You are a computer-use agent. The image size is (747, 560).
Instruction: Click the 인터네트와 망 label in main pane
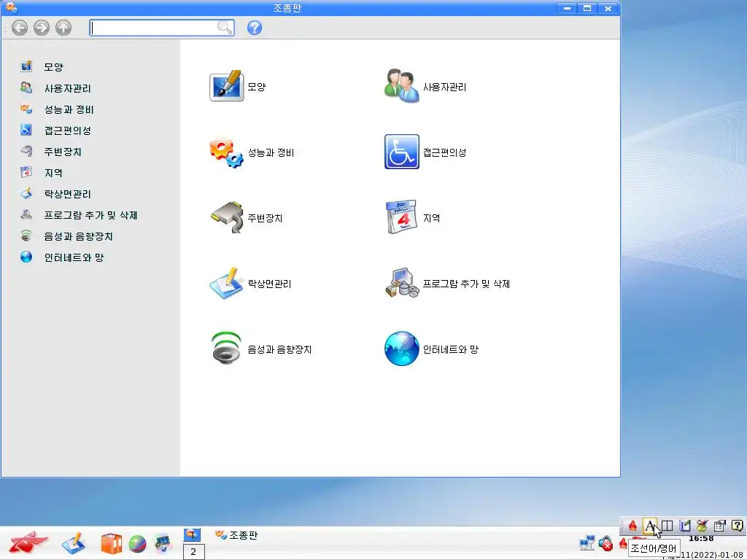[x=450, y=349]
